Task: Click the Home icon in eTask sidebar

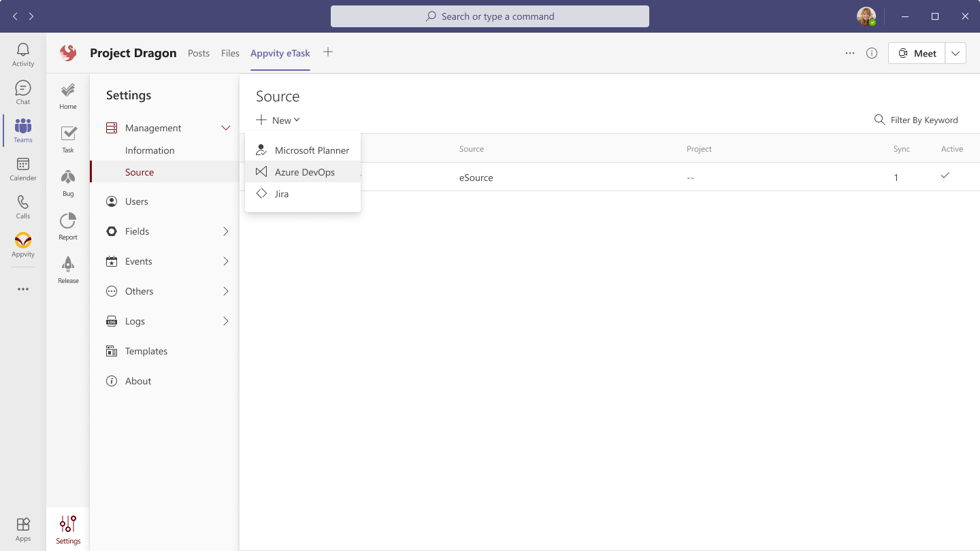Action: pos(68,96)
